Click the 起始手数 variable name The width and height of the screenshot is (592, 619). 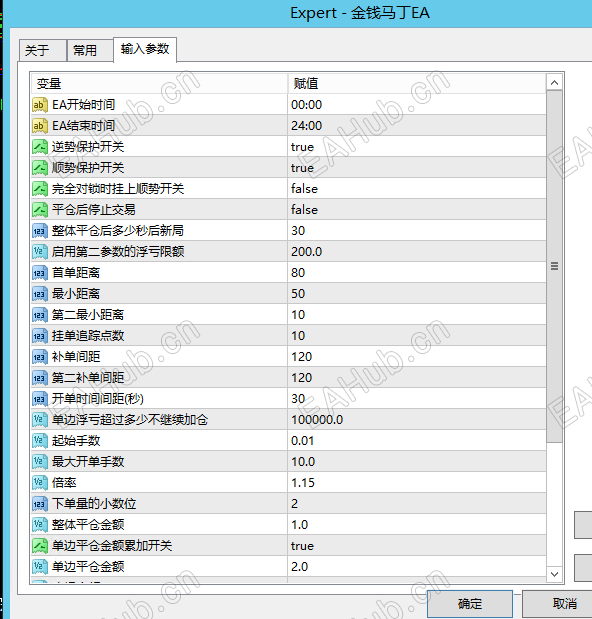pyautogui.click(x=76, y=441)
